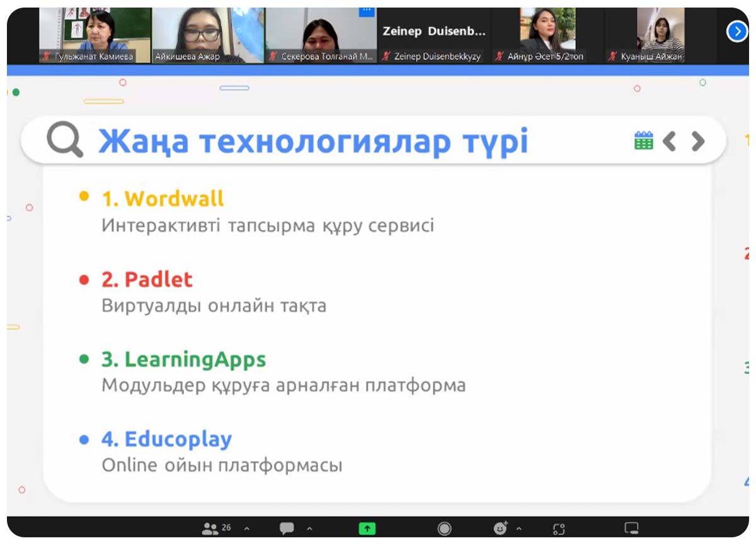This screenshot has width=756, height=548.
Task: Open the Participants panel showing 26
Action: tap(216, 528)
